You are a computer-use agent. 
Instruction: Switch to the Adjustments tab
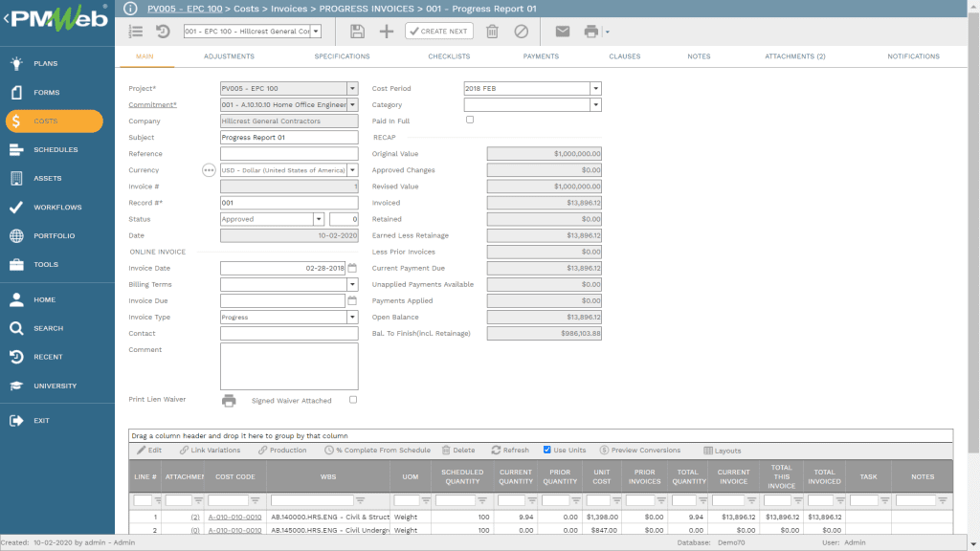(x=229, y=56)
